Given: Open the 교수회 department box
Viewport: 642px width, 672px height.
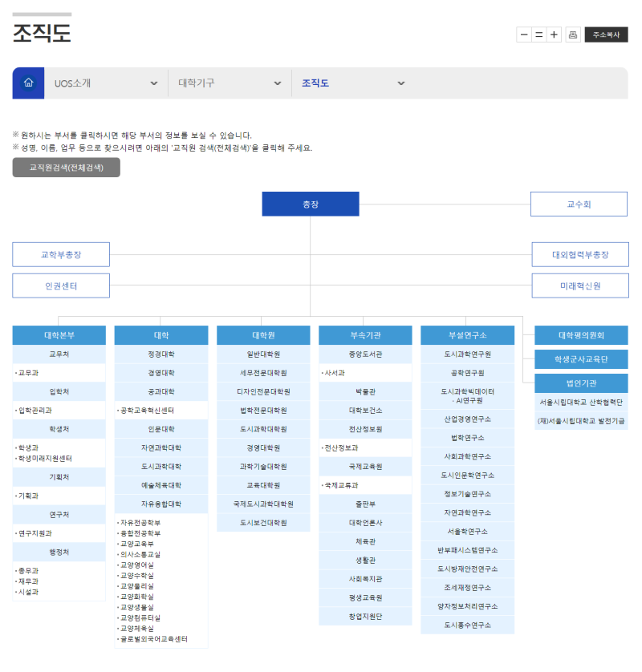Looking at the screenshot, I should tap(579, 204).
